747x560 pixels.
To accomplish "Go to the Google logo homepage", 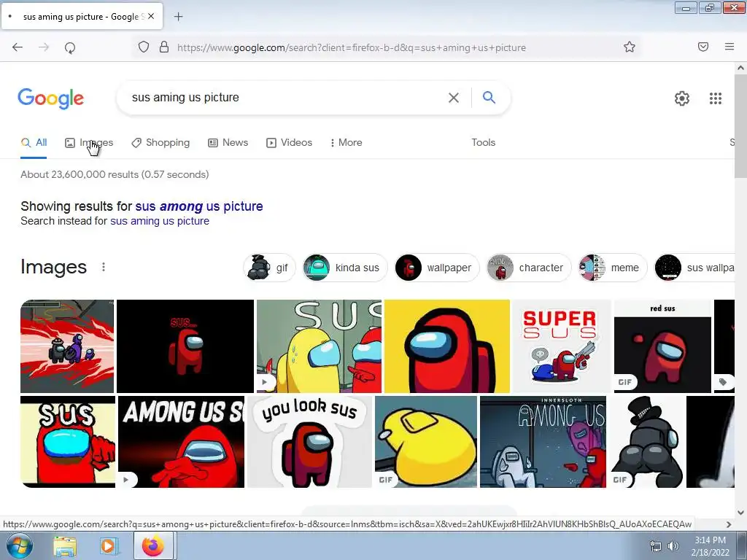I will pos(51,98).
